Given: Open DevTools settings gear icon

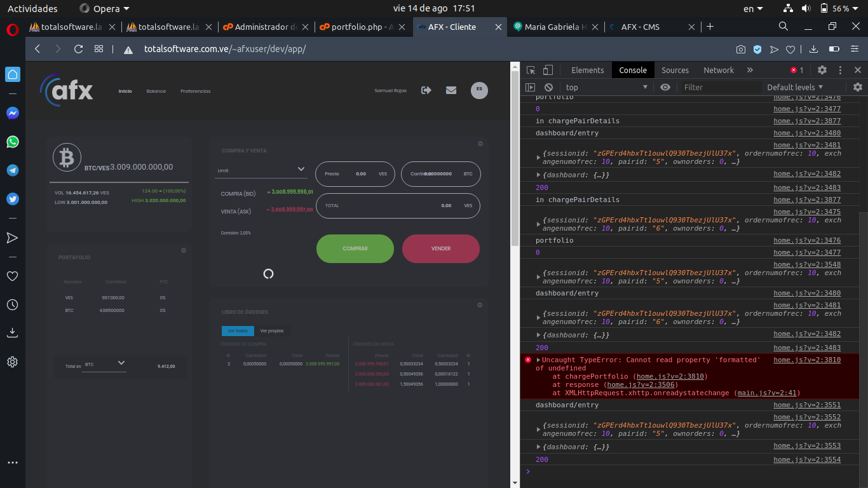Looking at the screenshot, I should click(822, 70).
